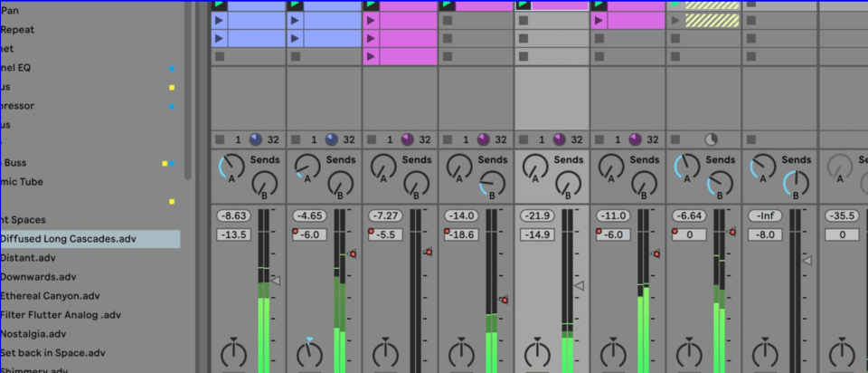Image resolution: width=868 pixels, height=373 pixels.
Task: Click second-row slot stop square on -14.0 track
Action: [448, 21]
